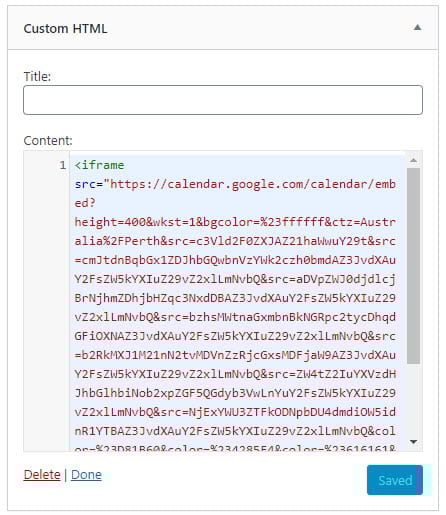Click the src= attribute name in code
Viewport: 446px width, 515px height.
pyautogui.click(x=89, y=184)
